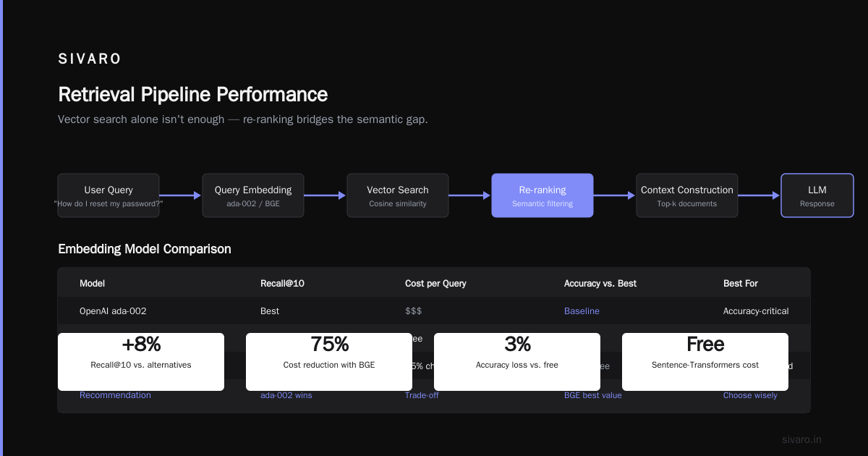Select the Context Construction node
The width and height of the screenshot is (868, 456).
coord(687,195)
